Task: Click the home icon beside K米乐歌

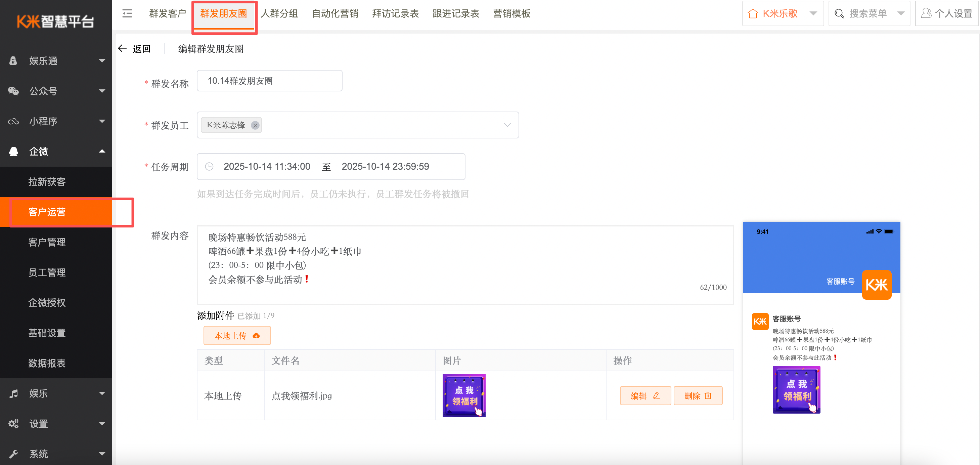Action: pyautogui.click(x=753, y=14)
